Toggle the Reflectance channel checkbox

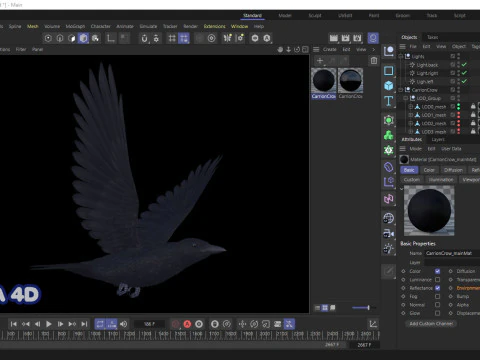point(437,288)
